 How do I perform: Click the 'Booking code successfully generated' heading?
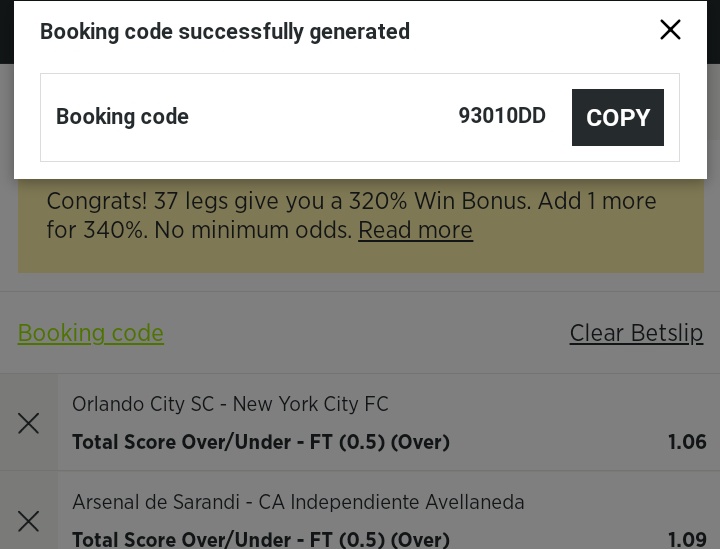225,32
